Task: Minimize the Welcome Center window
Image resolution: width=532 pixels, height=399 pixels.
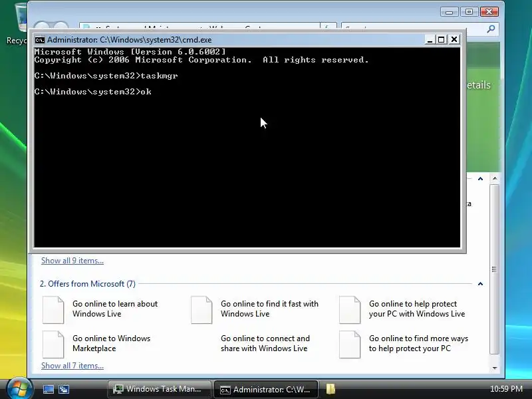Action: (x=450, y=12)
